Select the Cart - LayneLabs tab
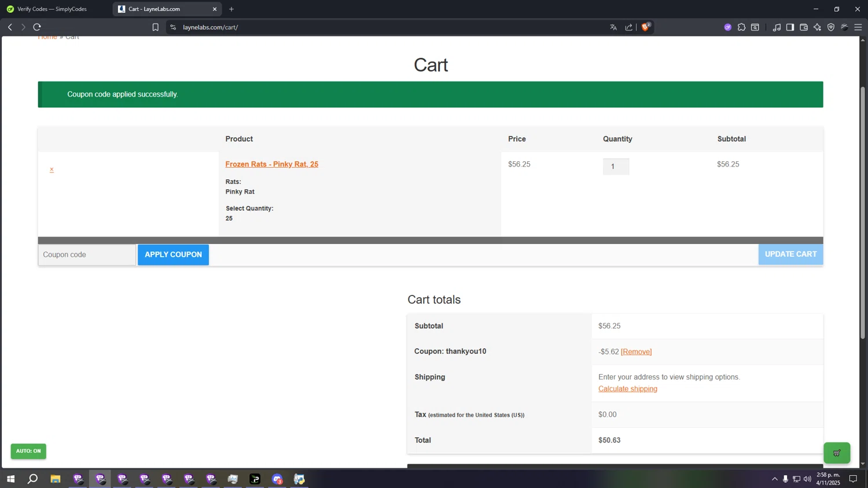 pos(166,9)
